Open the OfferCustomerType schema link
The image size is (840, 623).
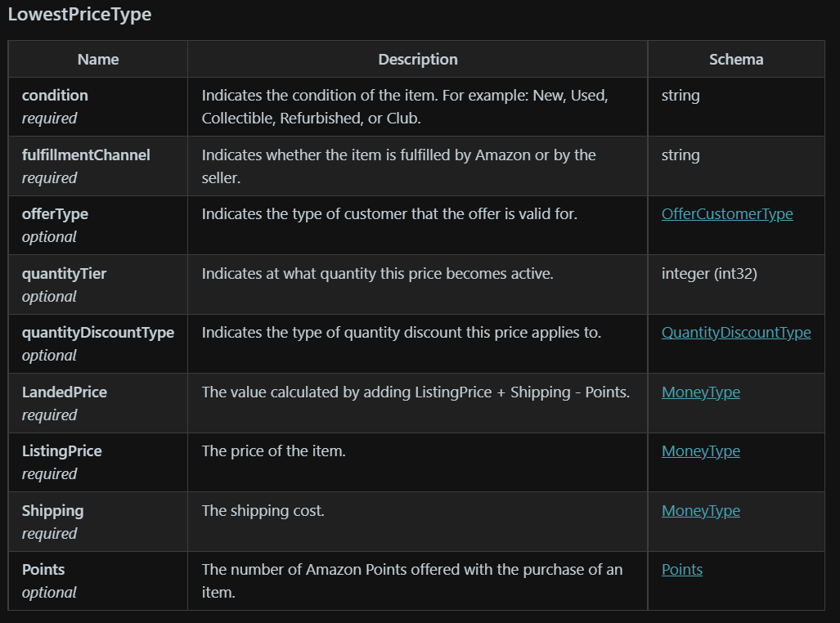point(726,213)
